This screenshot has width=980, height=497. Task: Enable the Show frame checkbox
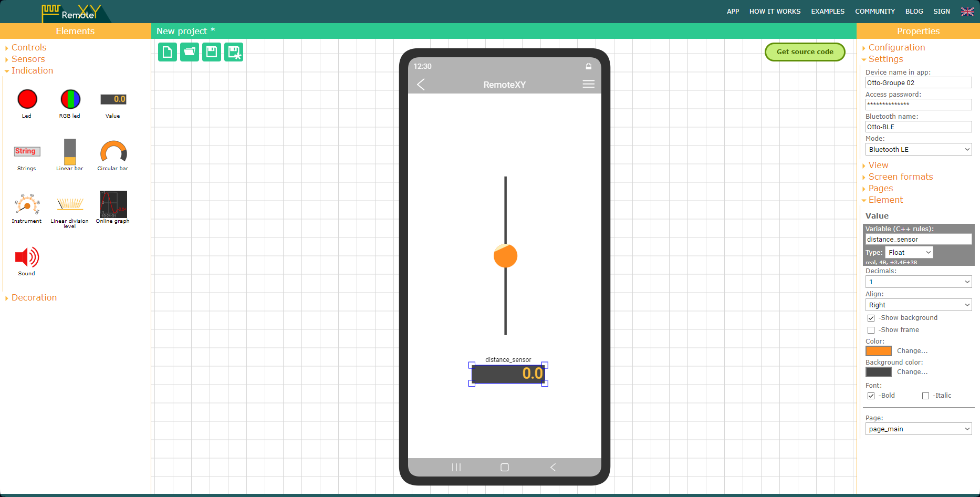point(871,330)
